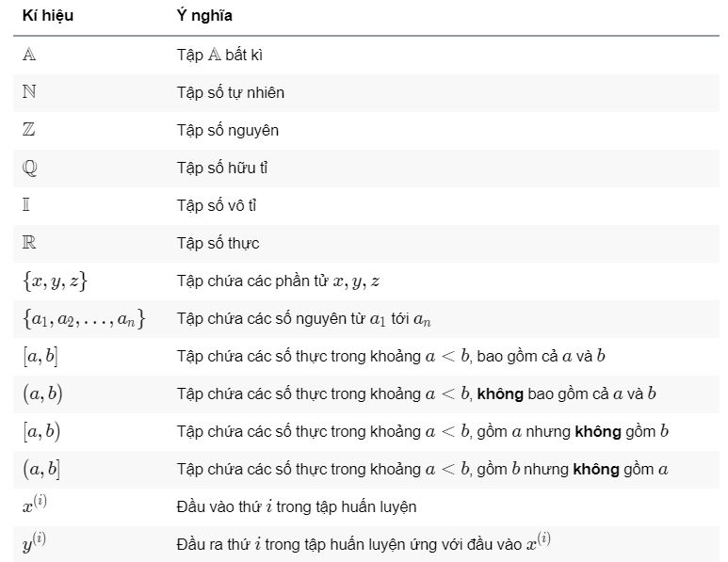This screenshot has width=728, height=562.
Task: Click the {x, y, z} set notation
Action: click(56, 281)
